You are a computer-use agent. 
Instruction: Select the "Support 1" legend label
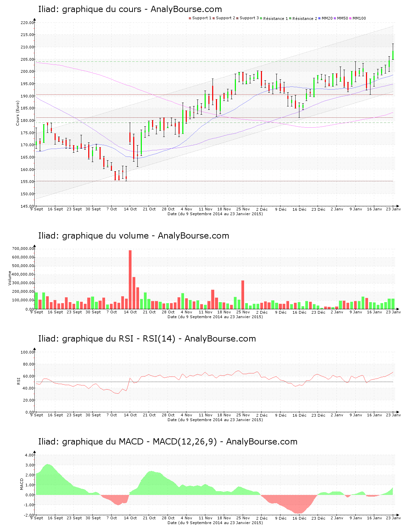202,18
